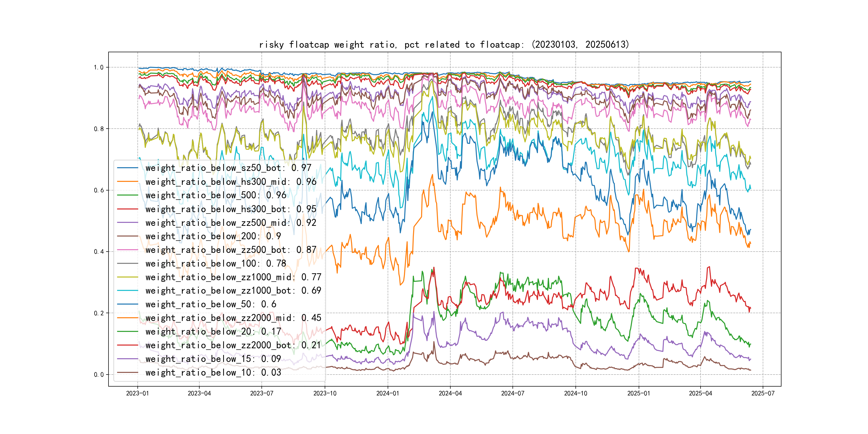
Task: Click the weight_ratio_below_20 legend label
Action: (x=213, y=332)
